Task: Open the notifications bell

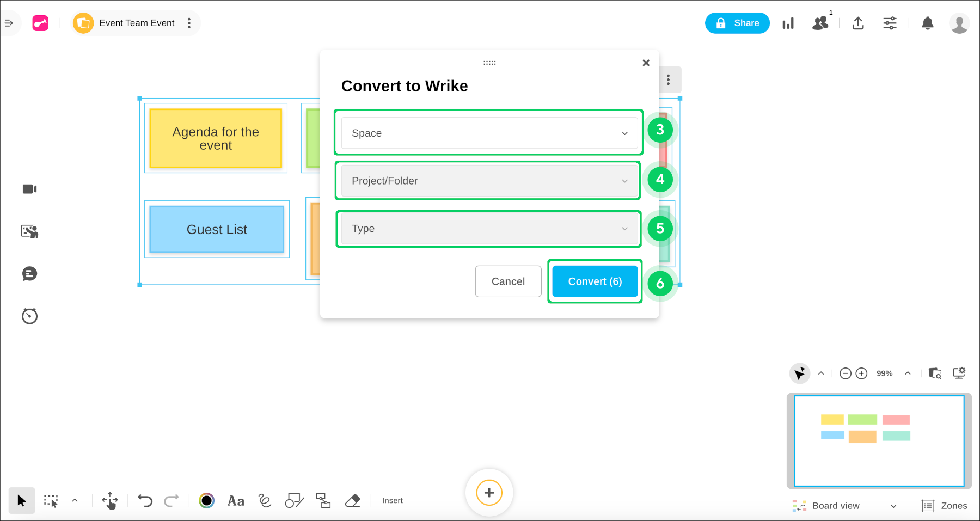Action: [928, 23]
